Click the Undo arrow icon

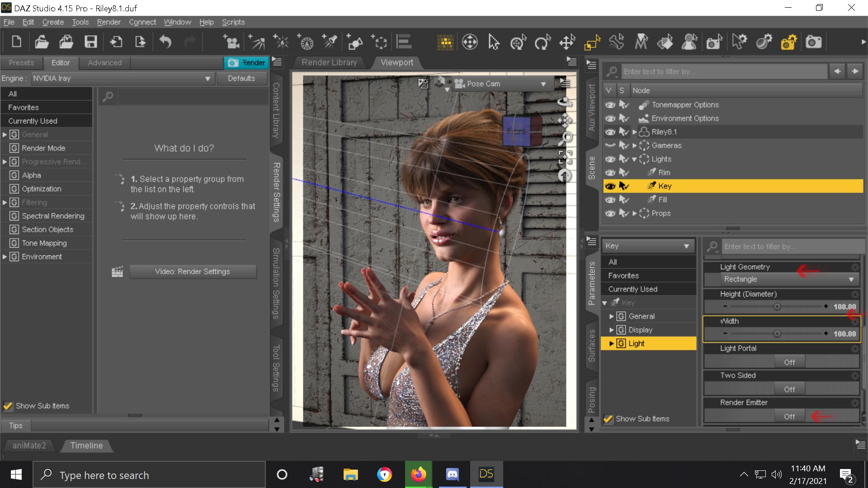click(x=165, y=42)
